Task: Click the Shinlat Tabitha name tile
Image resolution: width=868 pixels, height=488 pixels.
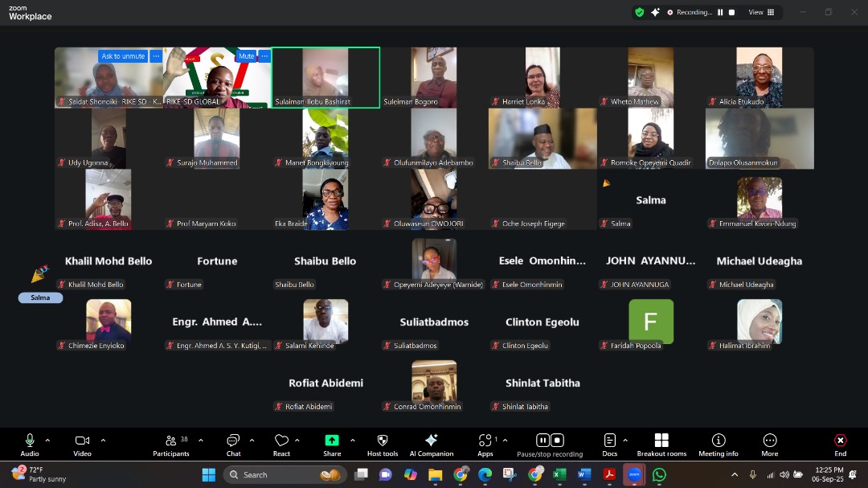Action: coord(542,382)
